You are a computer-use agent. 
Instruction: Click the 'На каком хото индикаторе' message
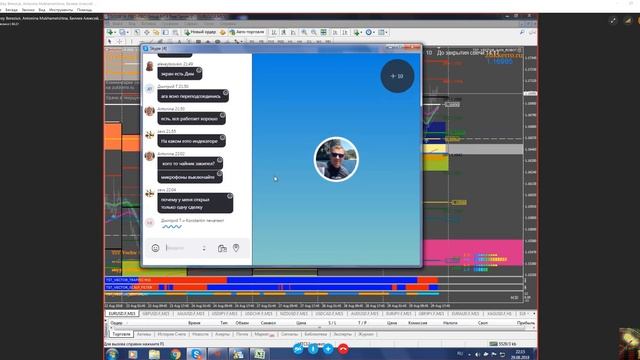click(x=191, y=141)
